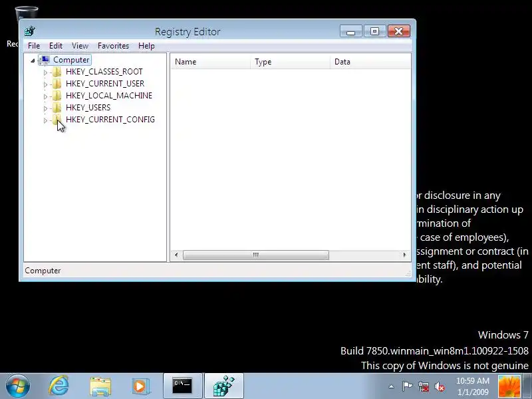Click the HKEY_LOCAL_MACHINE folder icon
Viewport: 532px width, 399px height.
coord(57,96)
